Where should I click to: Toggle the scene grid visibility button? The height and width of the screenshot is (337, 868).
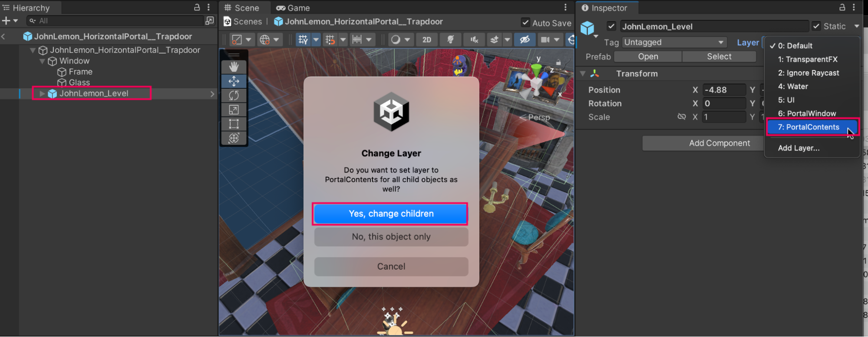click(303, 40)
